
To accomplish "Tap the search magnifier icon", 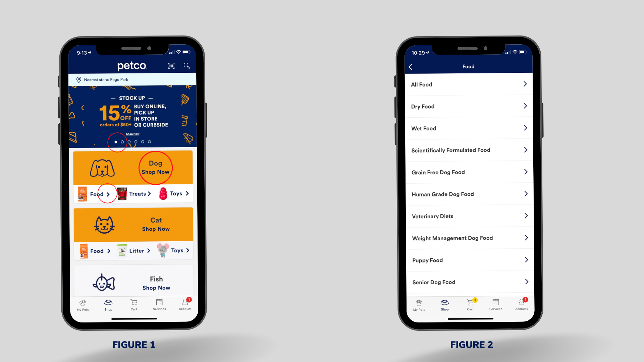I will coord(186,66).
